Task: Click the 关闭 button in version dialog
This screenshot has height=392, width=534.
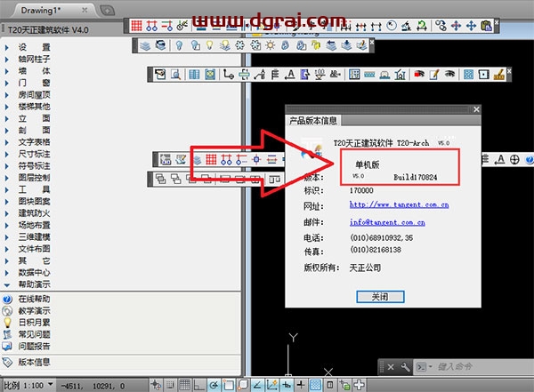Action: 380,296
